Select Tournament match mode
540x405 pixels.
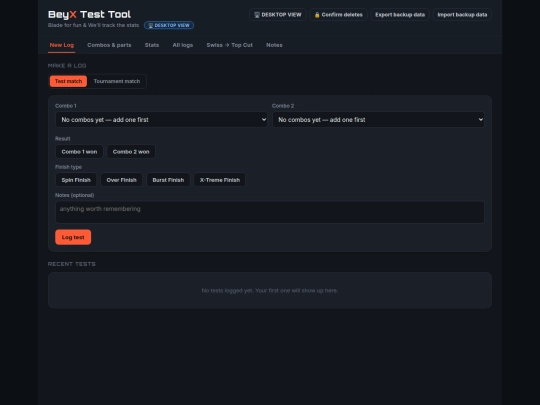pos(117,81)
